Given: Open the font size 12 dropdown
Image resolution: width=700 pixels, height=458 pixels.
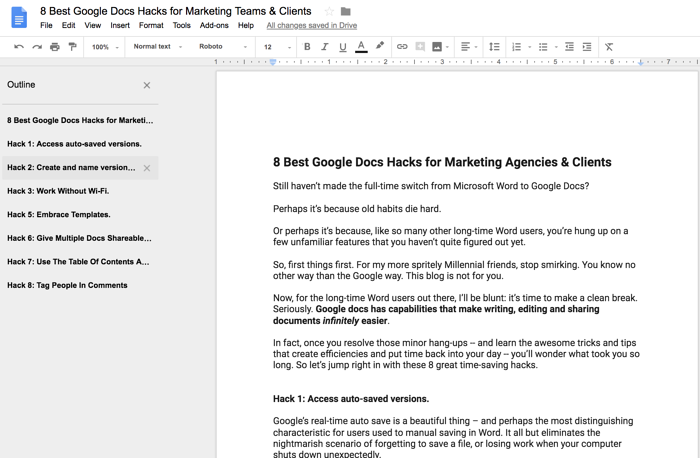Looking at the screenshot, I should [277, 47].
